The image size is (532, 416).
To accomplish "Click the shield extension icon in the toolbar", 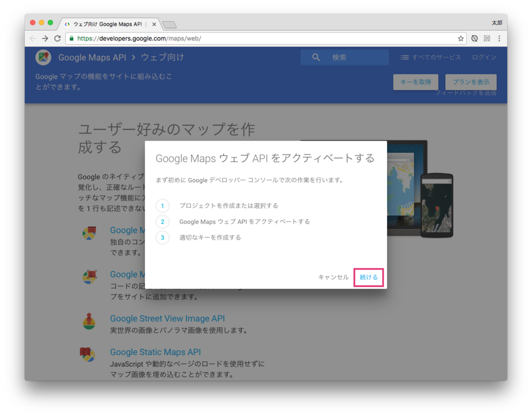I will point(474,38).
